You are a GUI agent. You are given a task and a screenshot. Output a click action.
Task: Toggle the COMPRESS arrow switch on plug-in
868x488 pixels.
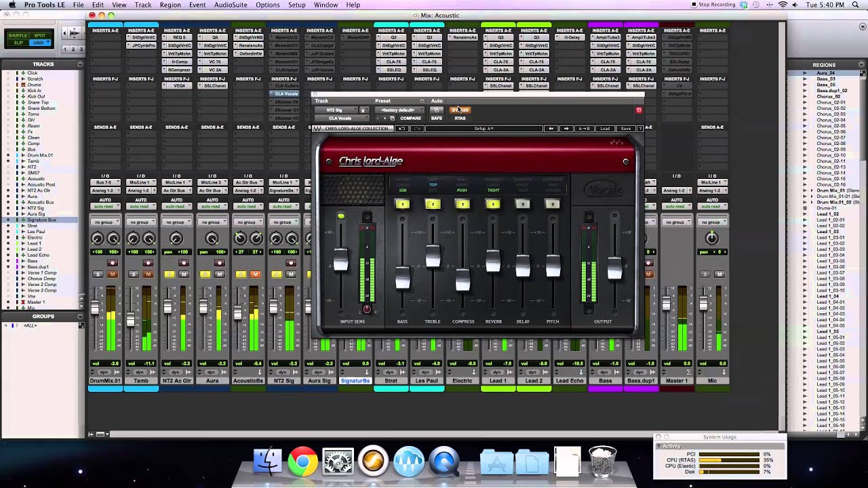[462, 204]
